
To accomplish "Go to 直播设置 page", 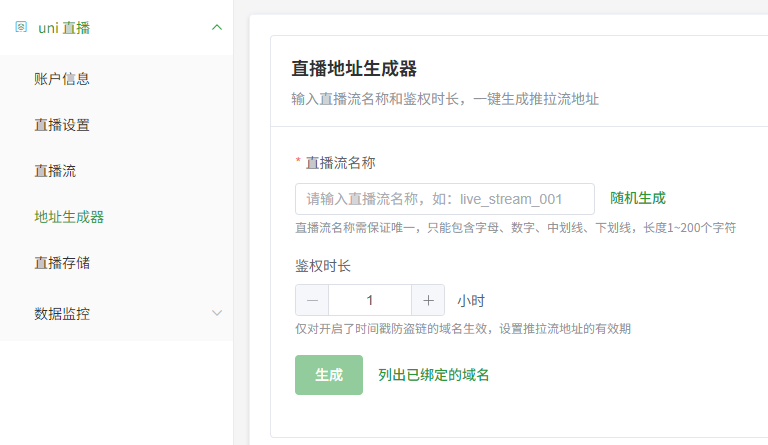I will point(62,125).
